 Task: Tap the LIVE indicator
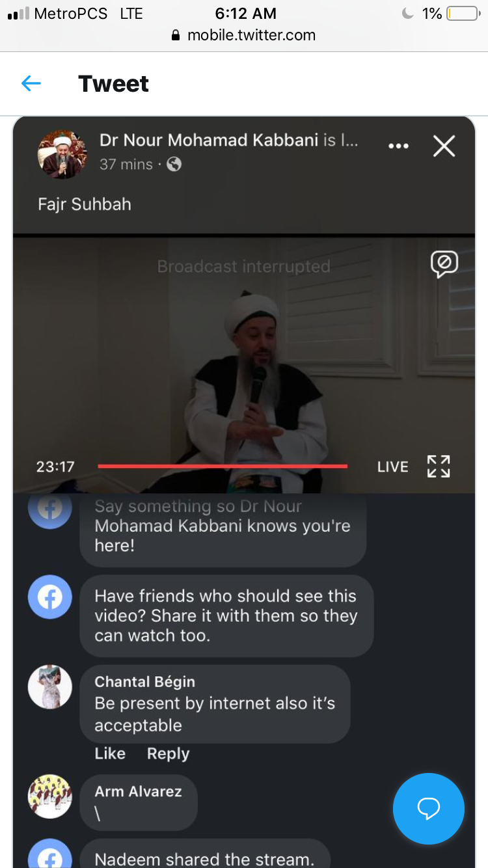(393, 467)
